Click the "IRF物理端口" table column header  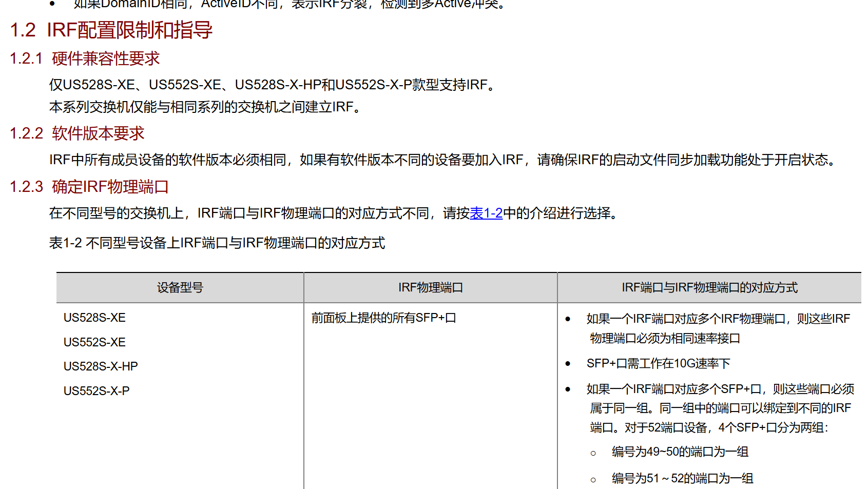tap(430, 288)
